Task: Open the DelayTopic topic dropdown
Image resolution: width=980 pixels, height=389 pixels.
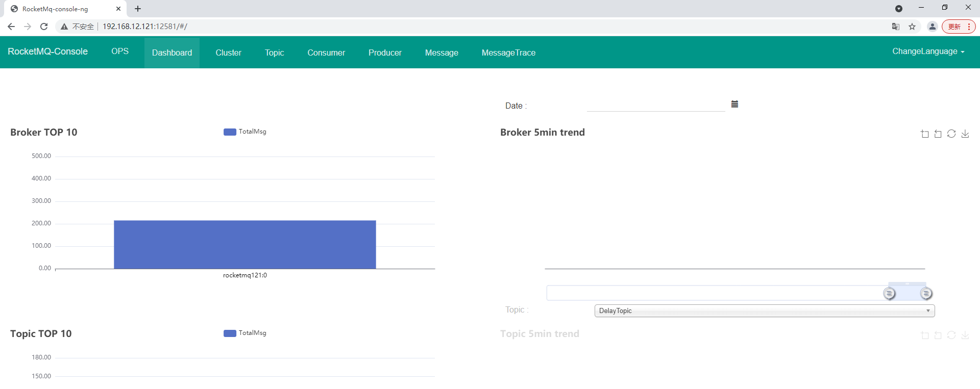Action: 765,311
